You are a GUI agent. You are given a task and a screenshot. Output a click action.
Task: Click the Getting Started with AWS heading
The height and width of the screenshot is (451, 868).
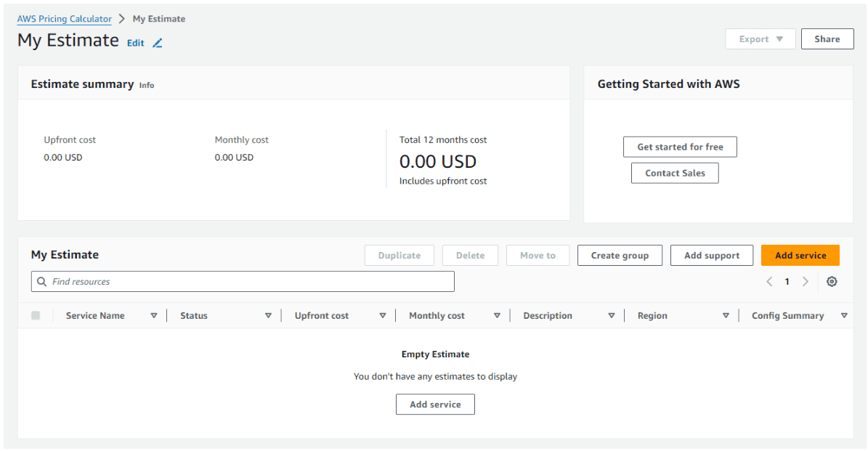(668, 84)
